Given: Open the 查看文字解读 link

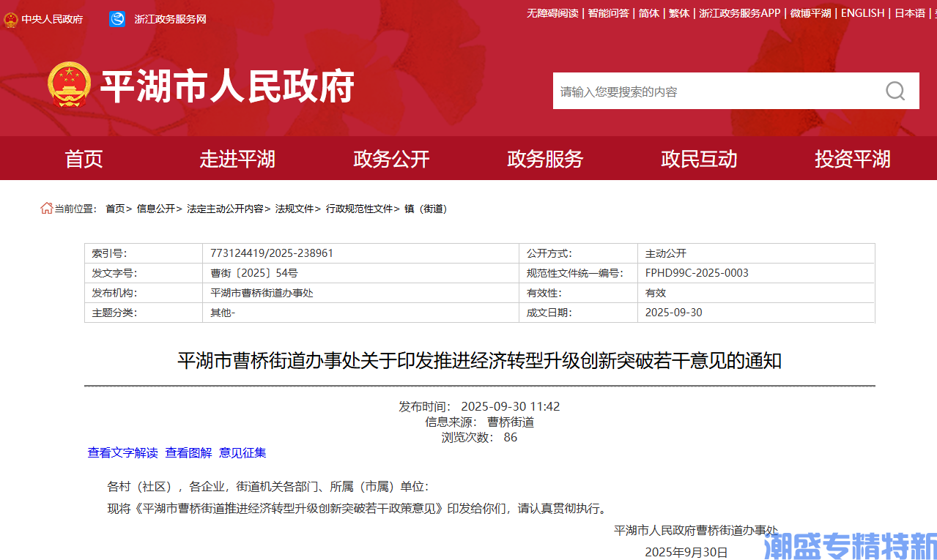Looking at the screenshot, I should 122,453.
